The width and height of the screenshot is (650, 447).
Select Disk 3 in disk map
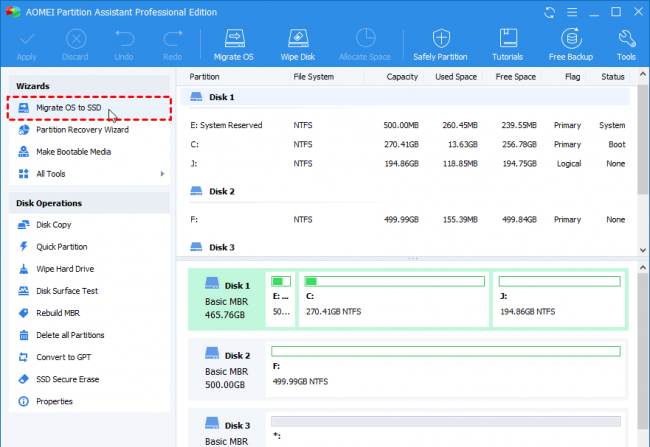(227, 430)
